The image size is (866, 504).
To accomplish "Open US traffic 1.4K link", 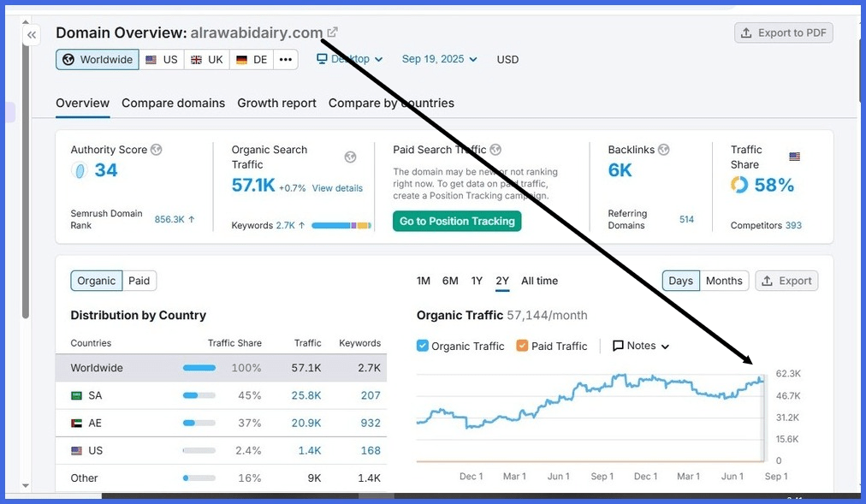I will coord(309,451).
